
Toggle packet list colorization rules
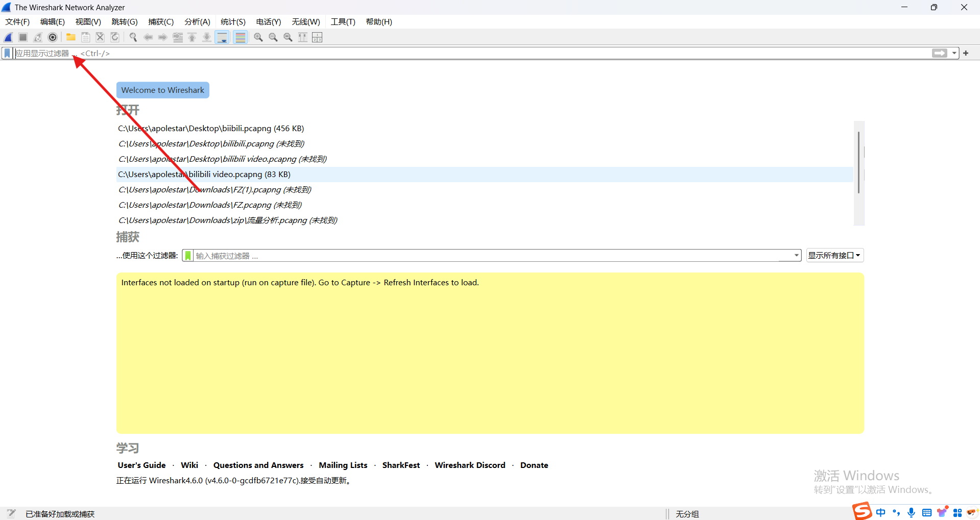(x=241, y=37)
